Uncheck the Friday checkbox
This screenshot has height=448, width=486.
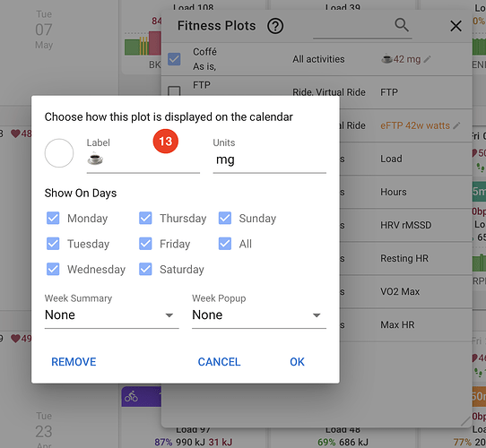click(145, 244)
